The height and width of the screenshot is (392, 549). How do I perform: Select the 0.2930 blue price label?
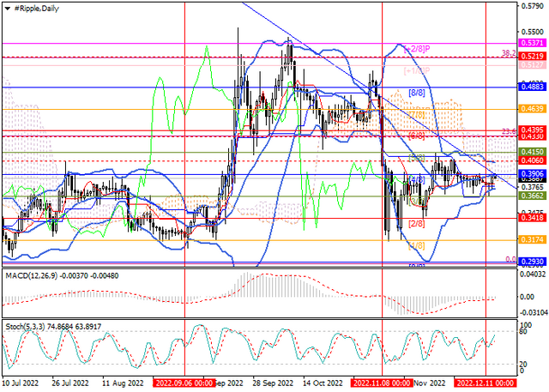(532, 262)
